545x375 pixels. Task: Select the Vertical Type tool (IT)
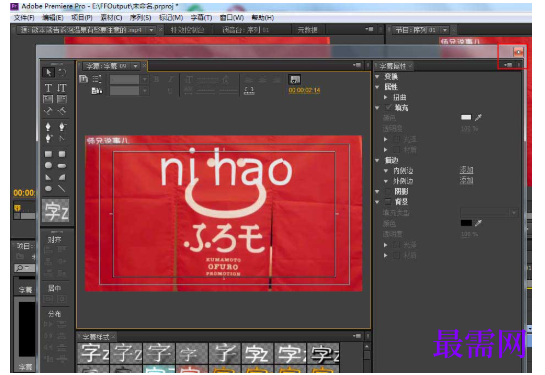62,88
